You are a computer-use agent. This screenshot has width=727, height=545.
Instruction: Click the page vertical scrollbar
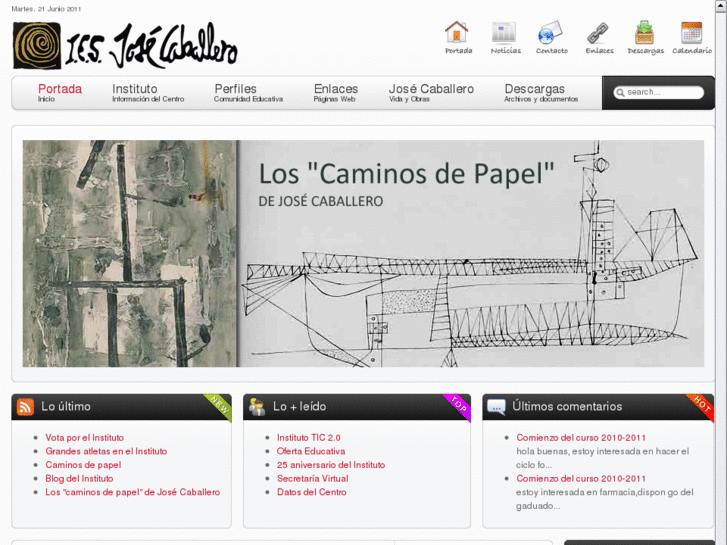click(x=721, y=272)
